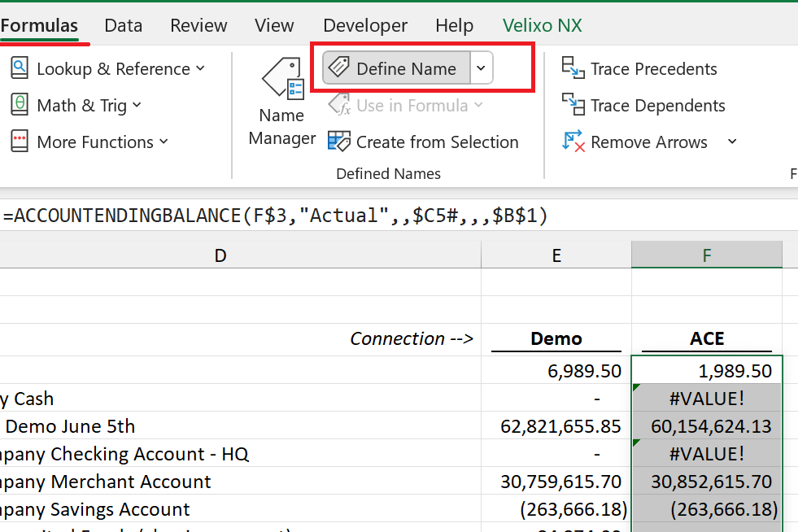
Task: Select the Company Checking Account - HQ cell
Action: point(240,453)
